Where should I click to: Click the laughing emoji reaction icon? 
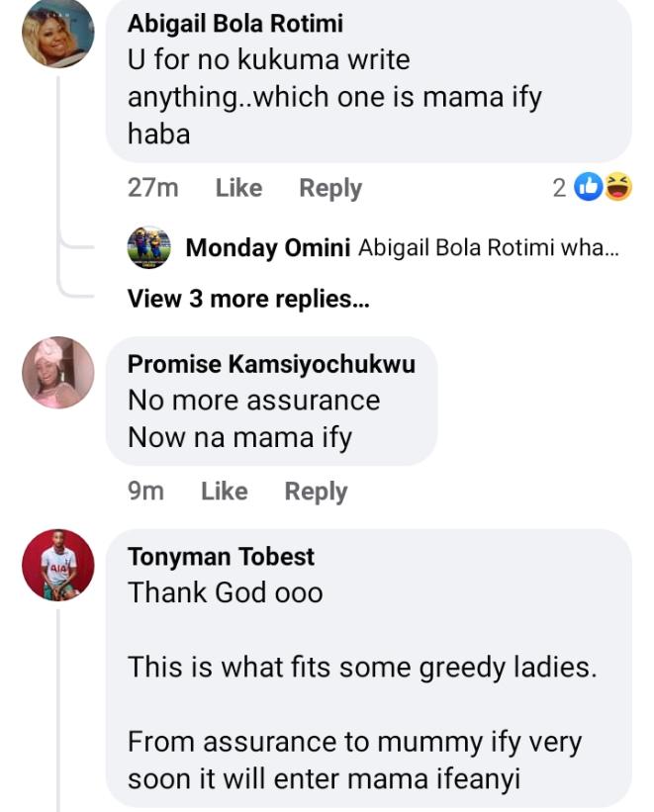(617, 187)
